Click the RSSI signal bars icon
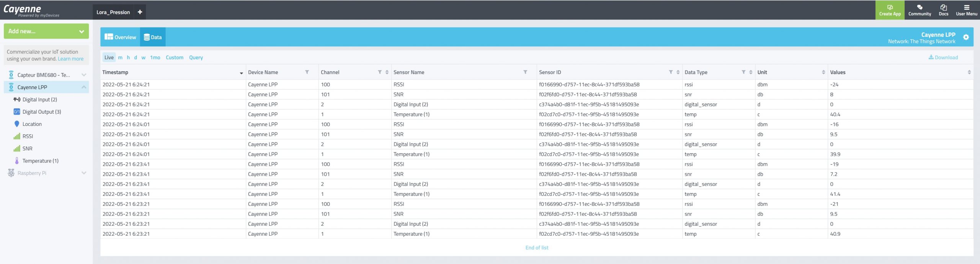980x264 pixels. (17, 136)
